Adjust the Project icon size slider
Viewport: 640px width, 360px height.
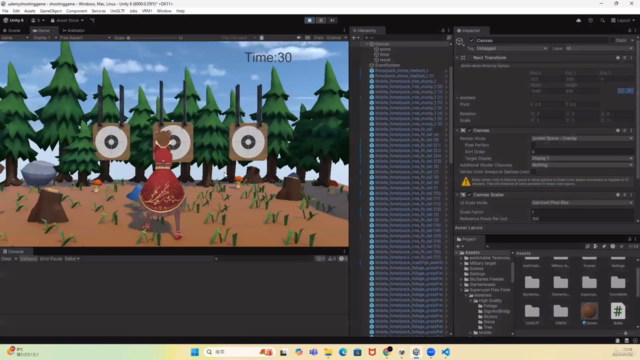625,333
